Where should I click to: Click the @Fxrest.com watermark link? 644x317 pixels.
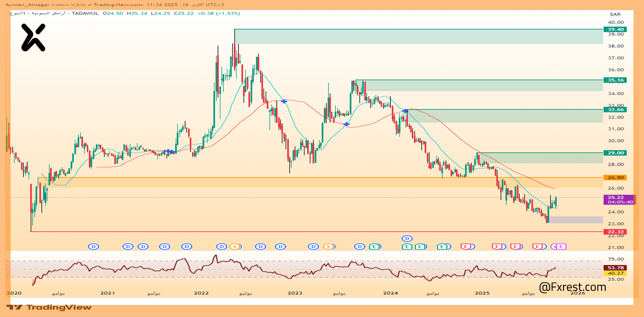pyautogui.click(x=572, y=287)
